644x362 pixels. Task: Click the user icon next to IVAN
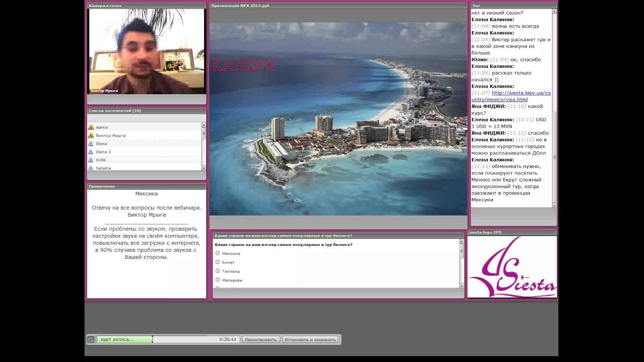point(91,160)
